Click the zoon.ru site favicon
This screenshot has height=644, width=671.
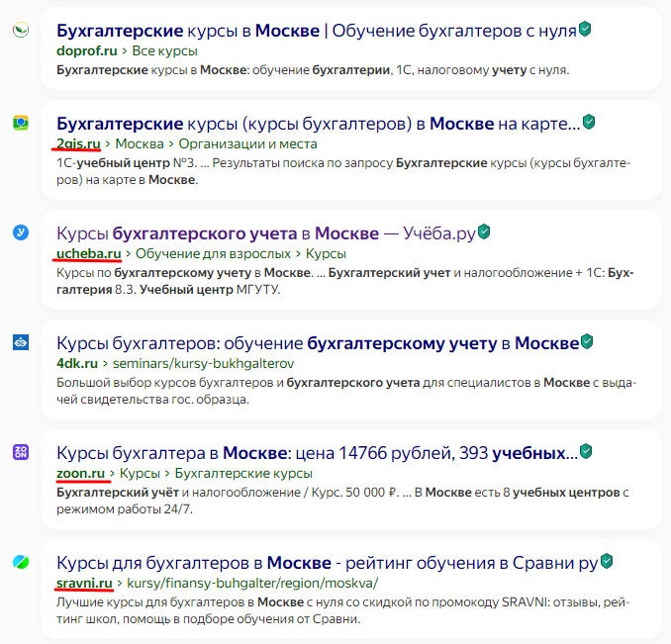pos(21,452)
